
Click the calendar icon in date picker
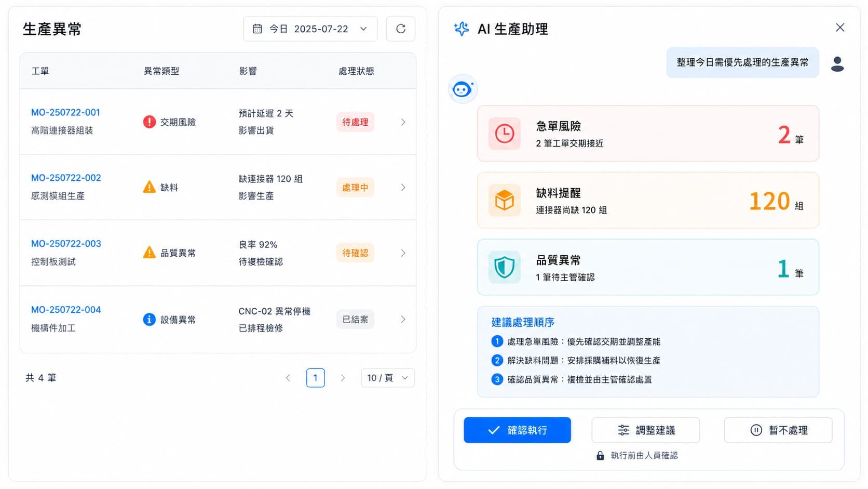tap(257, 29)
